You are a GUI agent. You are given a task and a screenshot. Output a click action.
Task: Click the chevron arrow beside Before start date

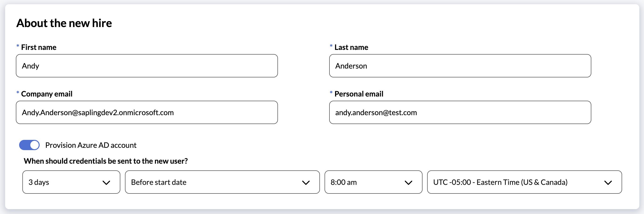coord(306,183)
